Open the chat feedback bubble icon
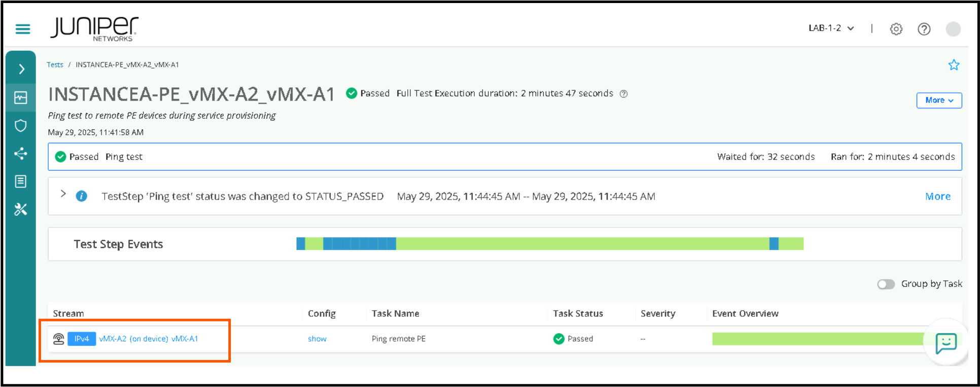 946,343
